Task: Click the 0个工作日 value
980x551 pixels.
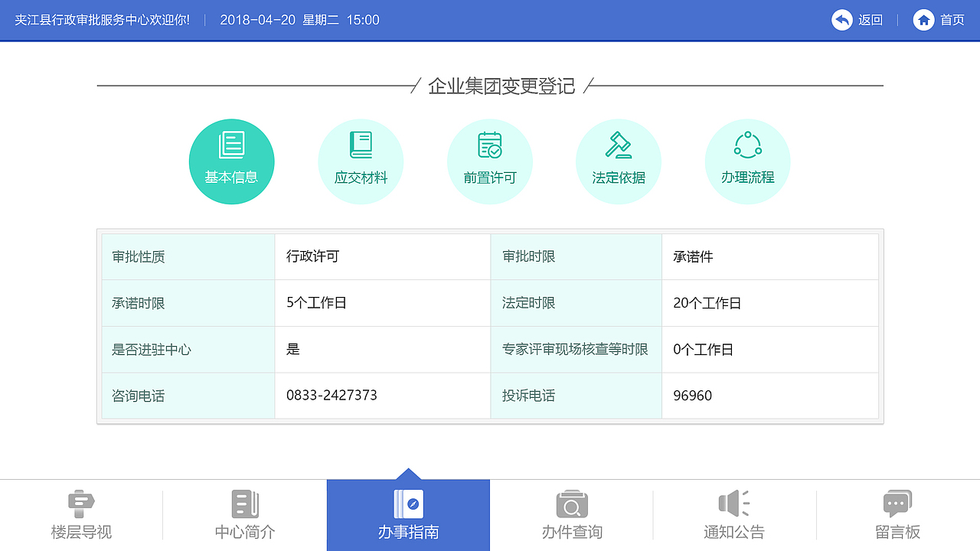Action: (x=703, y=350)
